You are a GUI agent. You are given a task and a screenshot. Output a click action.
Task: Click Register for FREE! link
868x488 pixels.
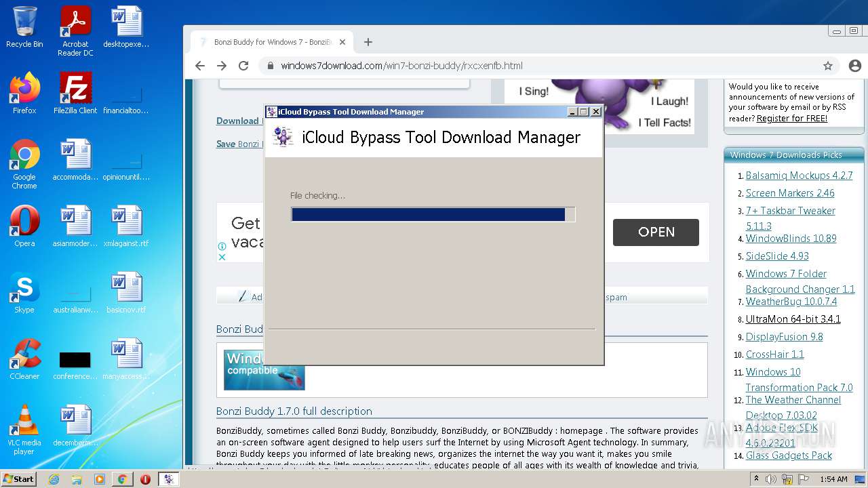[792, 118]
